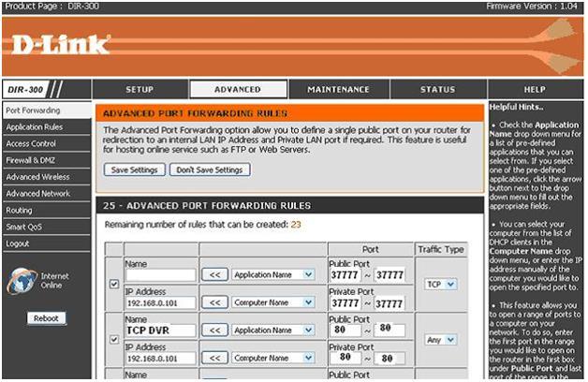The height and width of the screenshot is (382, 588).
Task: Open Routing in the sidebar
Action: (x=47, y=211)
